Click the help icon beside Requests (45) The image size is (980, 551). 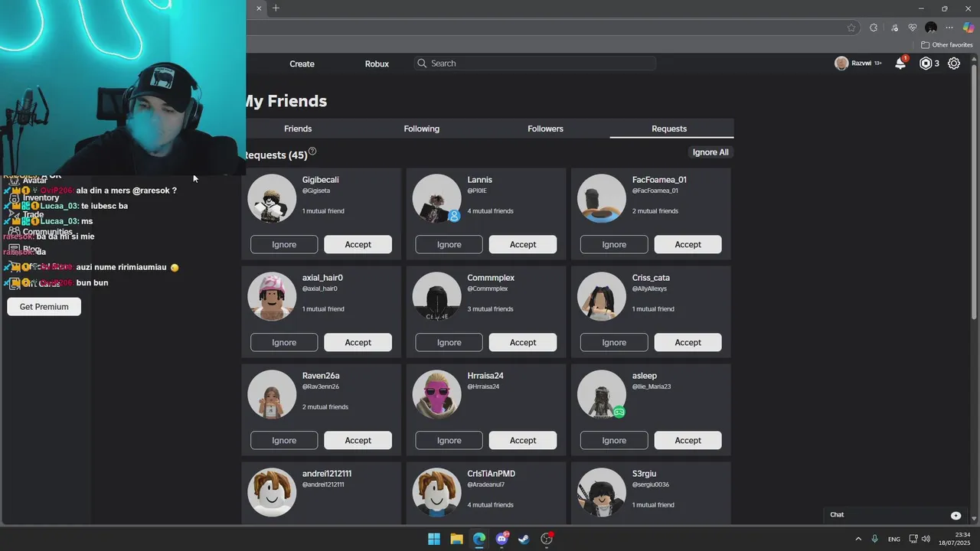pos(312,152)
